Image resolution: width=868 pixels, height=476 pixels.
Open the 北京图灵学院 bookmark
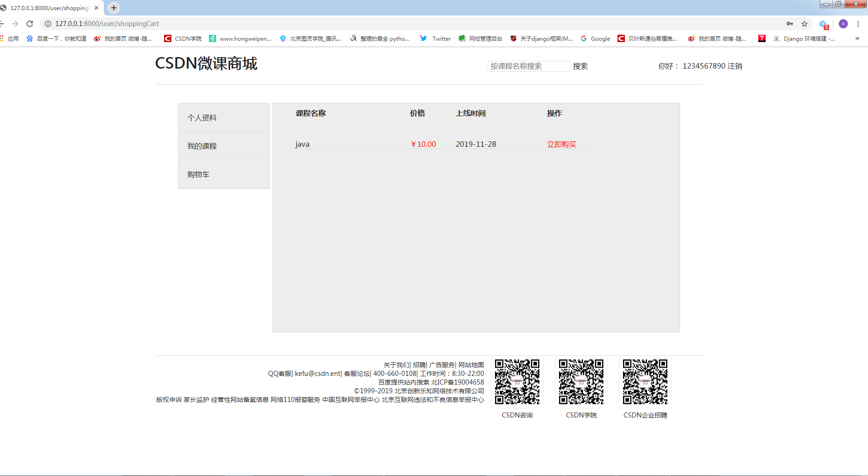pos(310,39)
